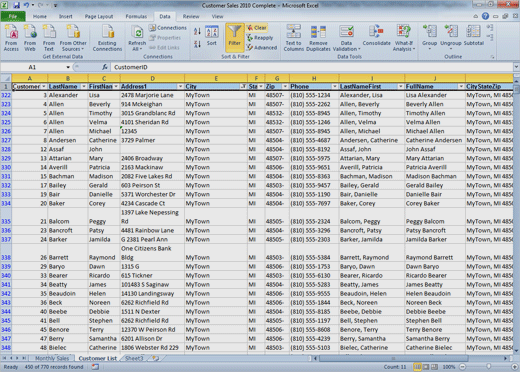Switch to Insert tab

[65, 16]
